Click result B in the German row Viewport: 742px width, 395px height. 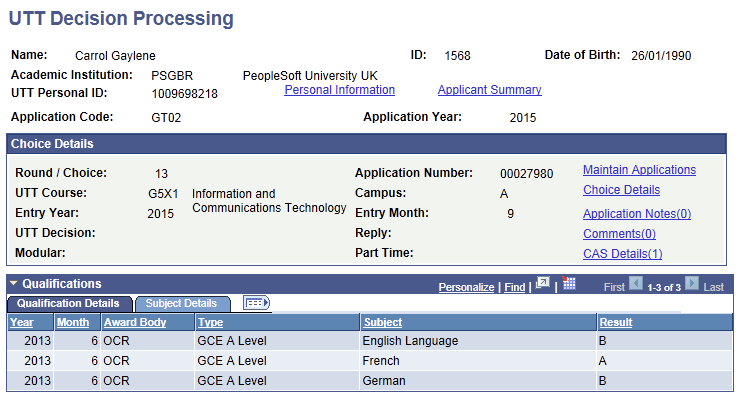pyautogui.click(x=602, y=380)
